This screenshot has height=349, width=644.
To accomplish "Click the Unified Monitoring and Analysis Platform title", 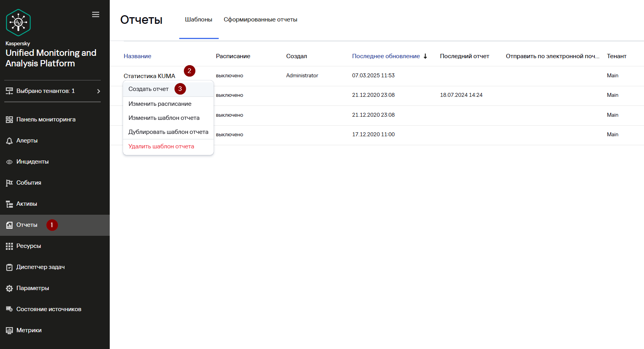I will click(51, 58).
